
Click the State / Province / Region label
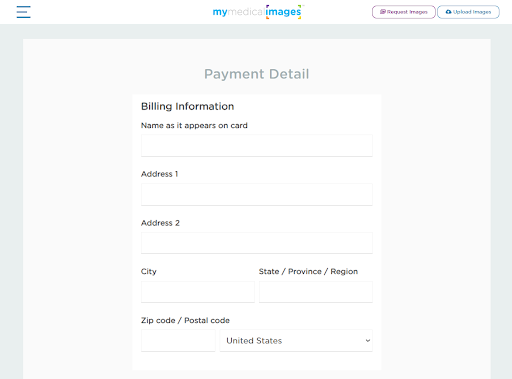tap(308, 272)
